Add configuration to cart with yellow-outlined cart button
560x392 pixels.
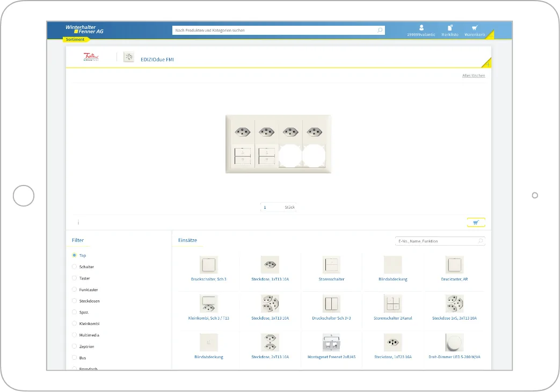(x=476, y=223)
